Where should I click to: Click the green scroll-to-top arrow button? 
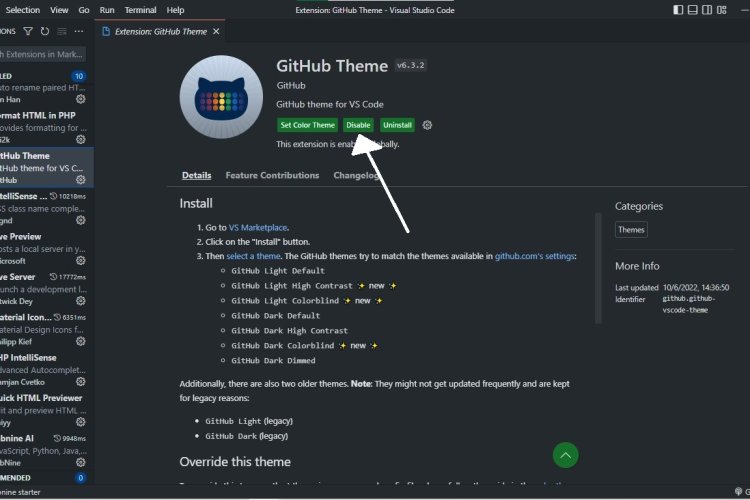[x=565, y=455]
